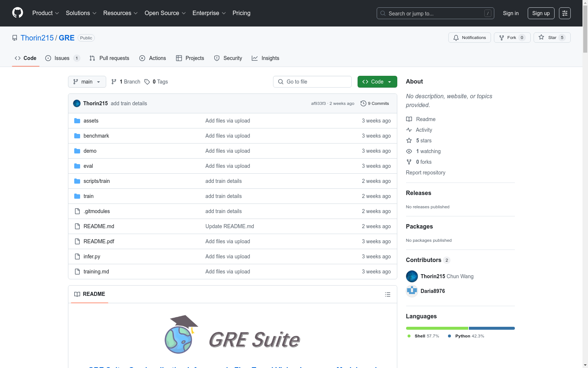Image resolution: width=588 pixels, height=368 pixels.
Task: Fork the repository
Action: tap(512, 38)
